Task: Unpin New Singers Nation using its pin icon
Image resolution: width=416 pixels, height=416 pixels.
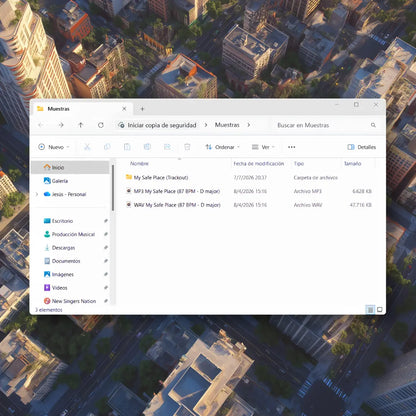Action: coord(106,301)
